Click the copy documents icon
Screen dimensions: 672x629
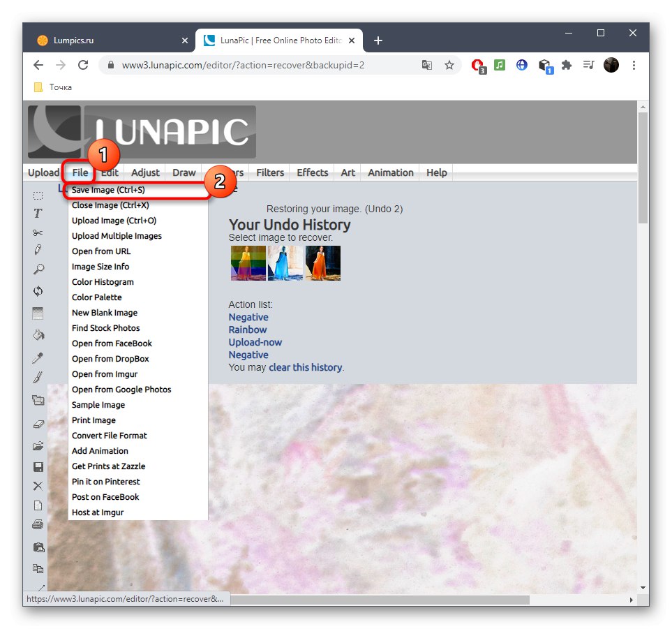[38, 568]
